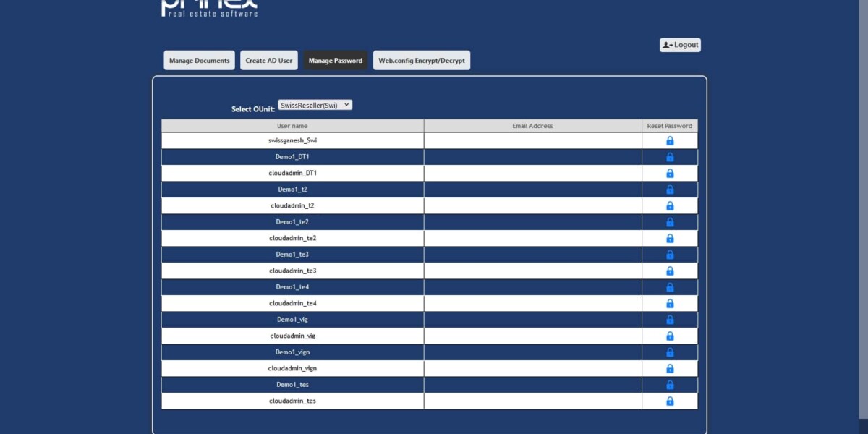Click reset password lock for Demo1_DT1
Screen dimensions: 868x434
pos(670,157)
